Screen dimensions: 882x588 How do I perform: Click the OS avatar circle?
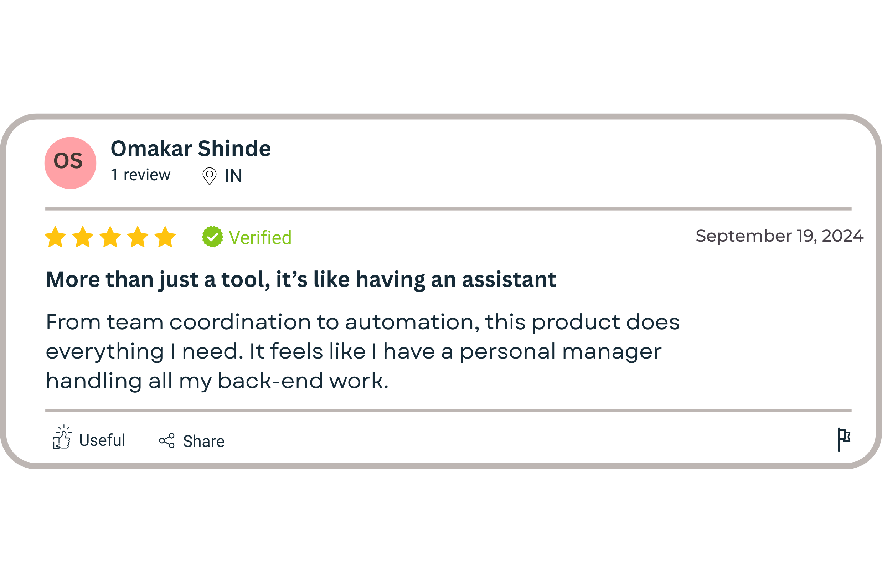[70, 163]
